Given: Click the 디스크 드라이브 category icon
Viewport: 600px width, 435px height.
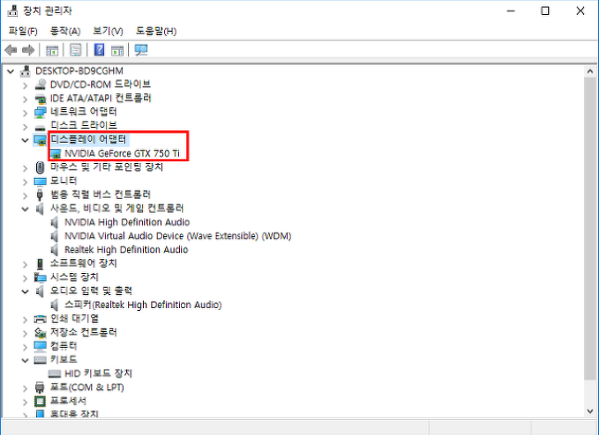Looking at the screenshot, I should pos(40,127).
